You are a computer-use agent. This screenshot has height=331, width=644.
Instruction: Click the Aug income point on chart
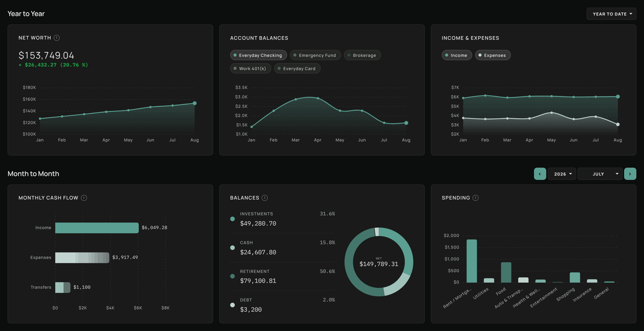pyautogui.click(x=618, y=97)
